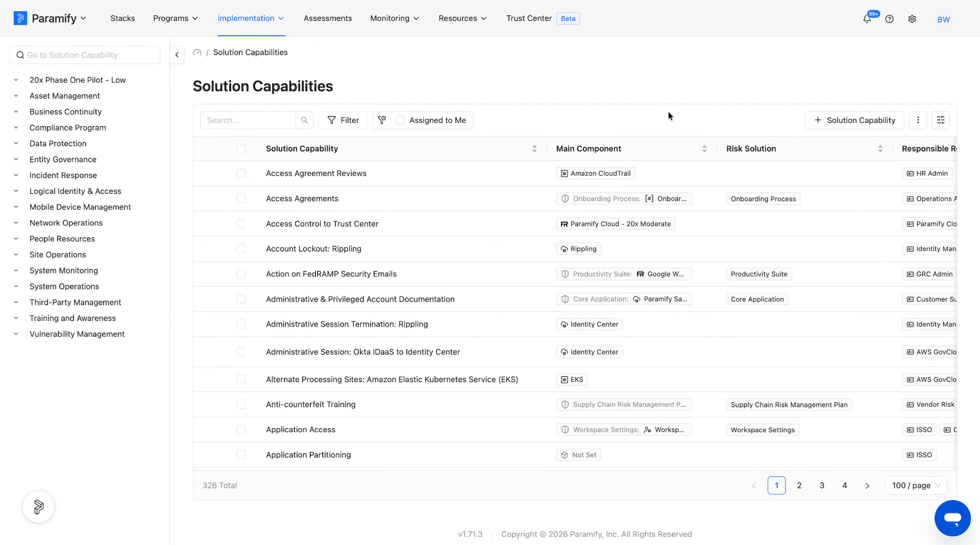980x545 pixels.
Task: Open the Programs dropdown menu
Action: click(x=176, y=18)
